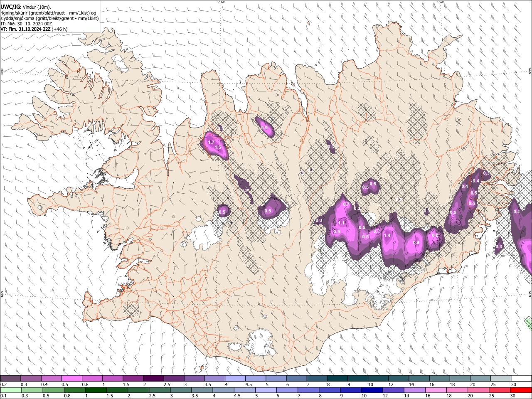Select the 3.5 lavender swatch in upper legend
The image size is (532, 399).
click(x=215, y=378)
